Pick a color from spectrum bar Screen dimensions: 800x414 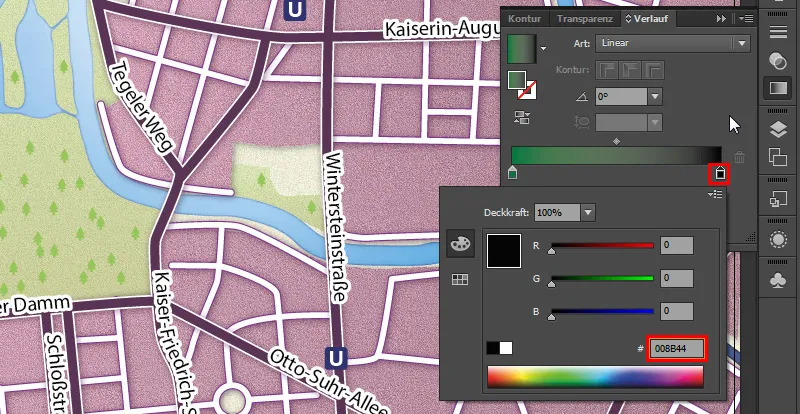[x=595, y=377]
